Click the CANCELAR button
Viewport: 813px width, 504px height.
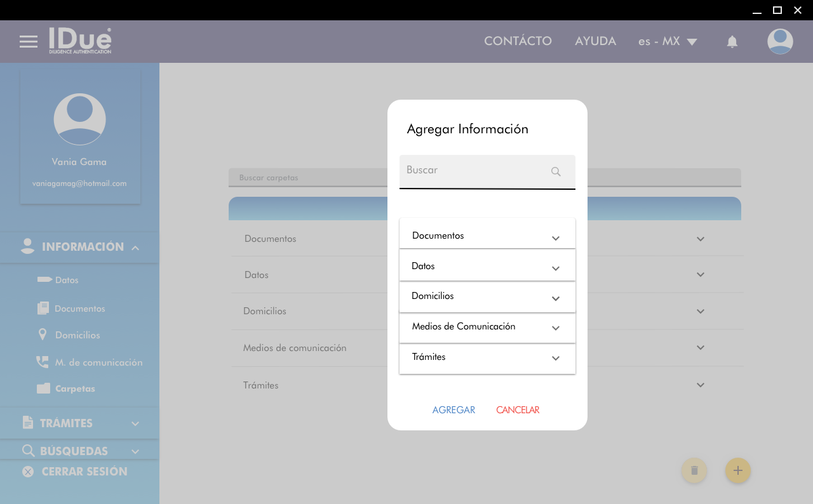(518, 410)
